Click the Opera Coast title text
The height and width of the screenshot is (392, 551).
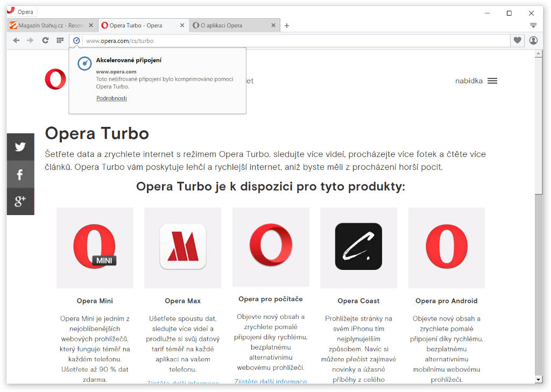(x=358, y=301)
